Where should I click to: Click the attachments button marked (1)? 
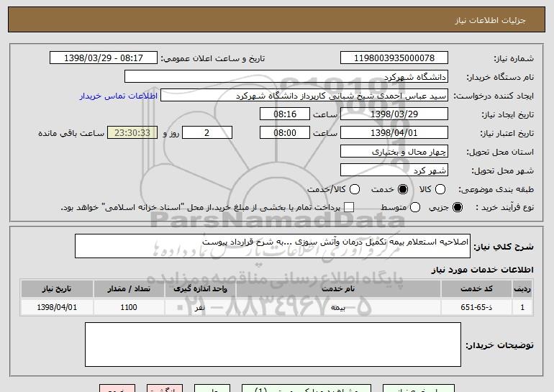[x=306, y=388]
